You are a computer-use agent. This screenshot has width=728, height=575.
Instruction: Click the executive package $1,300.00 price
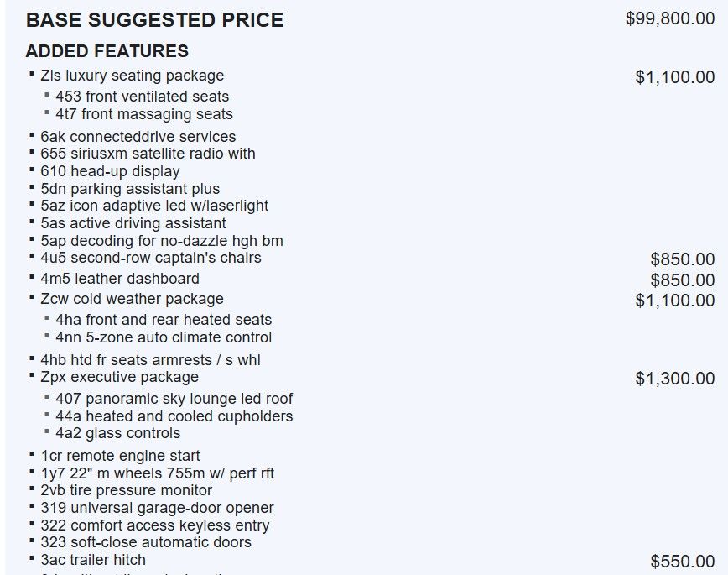click(674, 379)
